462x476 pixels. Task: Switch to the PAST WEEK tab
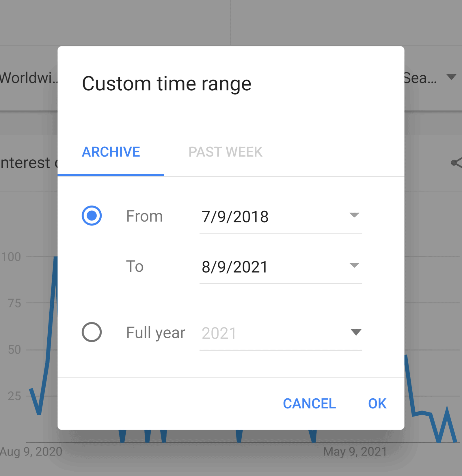[226, 152]
